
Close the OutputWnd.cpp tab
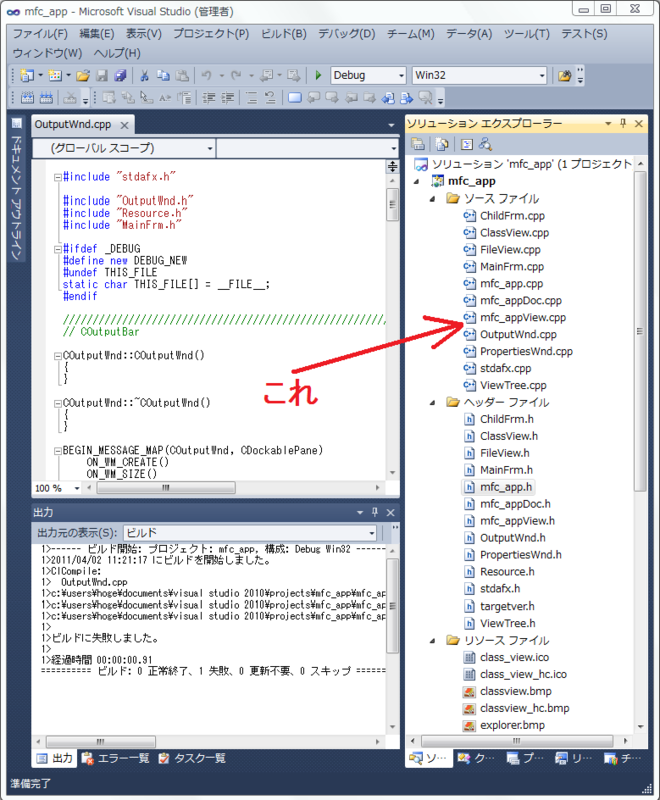(x=124, y=125)
